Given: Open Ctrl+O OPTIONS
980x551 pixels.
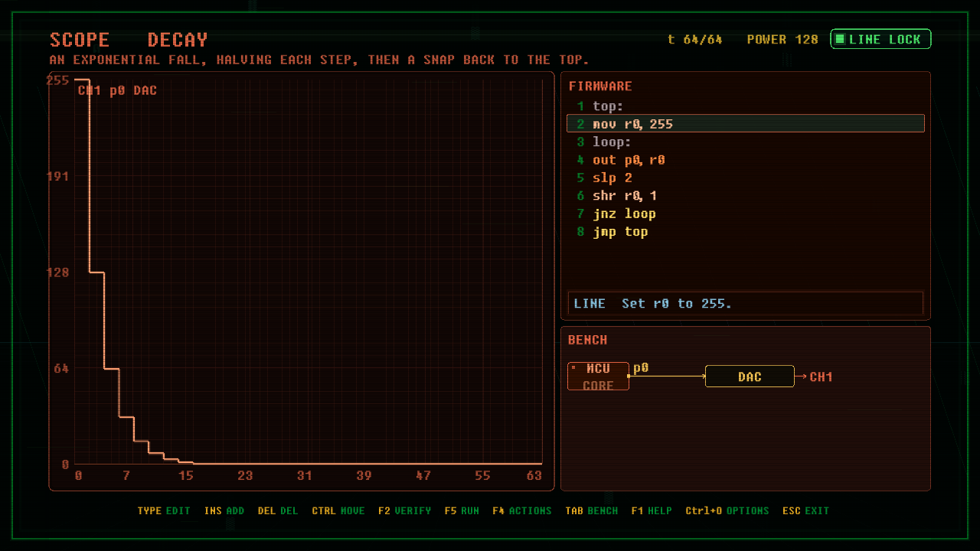Looking at the screenshot, I should click(727, 510).
